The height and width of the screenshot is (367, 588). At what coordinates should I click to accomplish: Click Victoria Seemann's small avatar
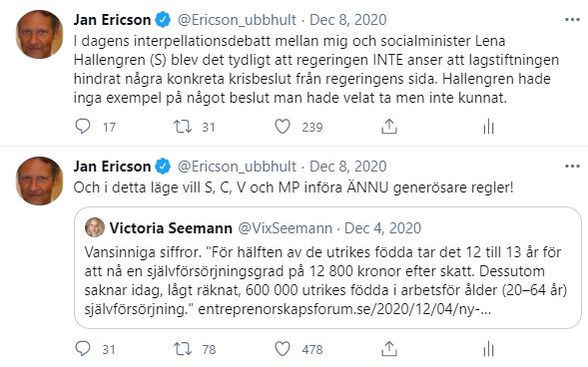click(x=95, y=227)
